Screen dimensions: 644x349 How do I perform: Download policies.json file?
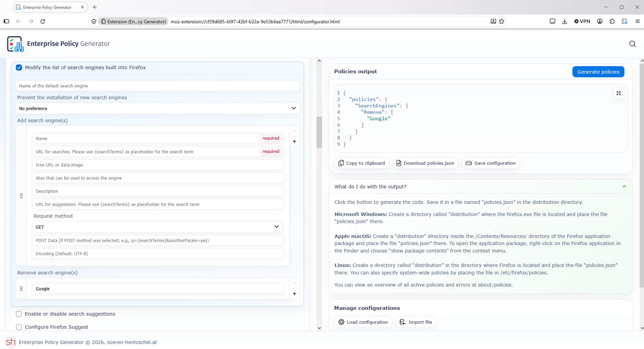pos(425,163)
